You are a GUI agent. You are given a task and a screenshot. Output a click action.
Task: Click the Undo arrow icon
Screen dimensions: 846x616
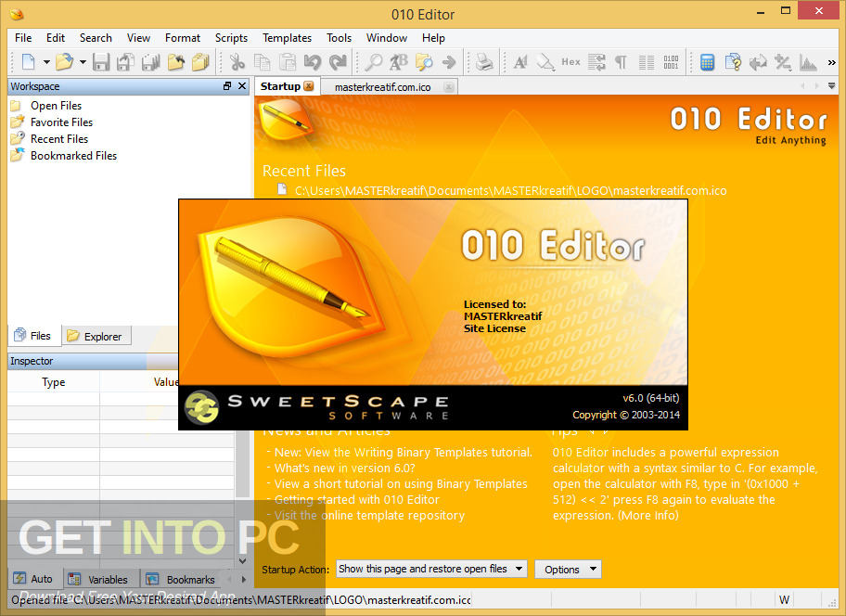click(x=313, y=62)
